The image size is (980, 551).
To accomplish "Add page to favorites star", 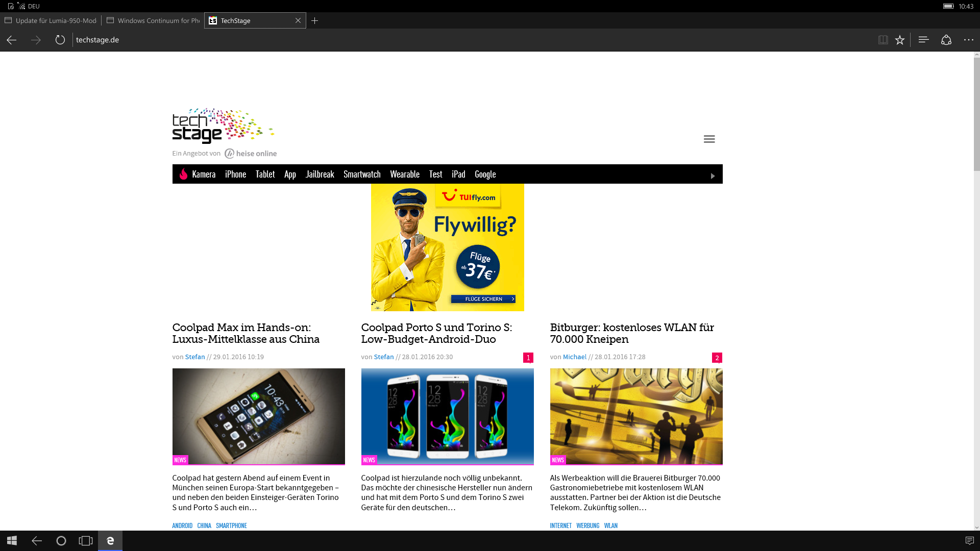I will [x=899, y=40].
